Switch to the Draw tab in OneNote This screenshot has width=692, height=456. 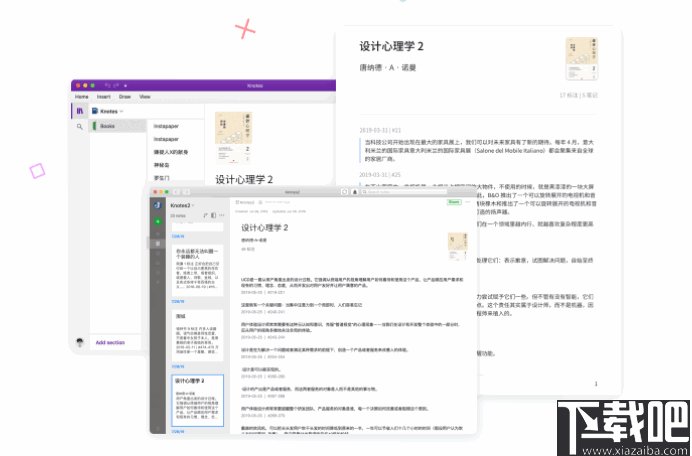[125, 97]
